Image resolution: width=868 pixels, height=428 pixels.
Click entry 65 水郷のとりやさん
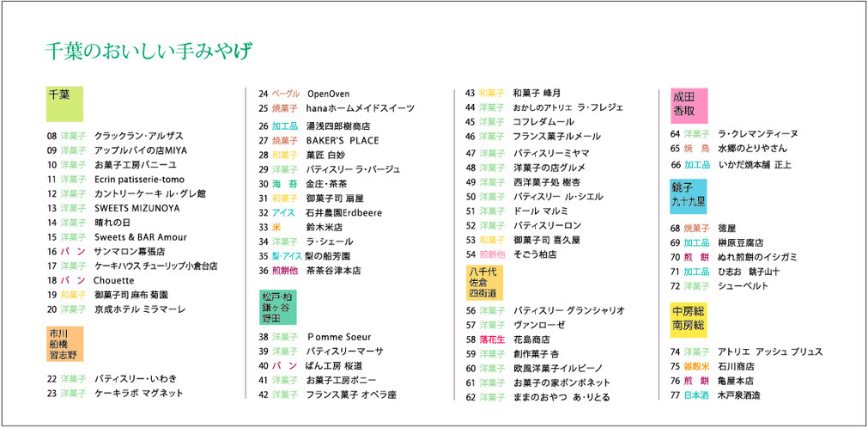[729, 148]
